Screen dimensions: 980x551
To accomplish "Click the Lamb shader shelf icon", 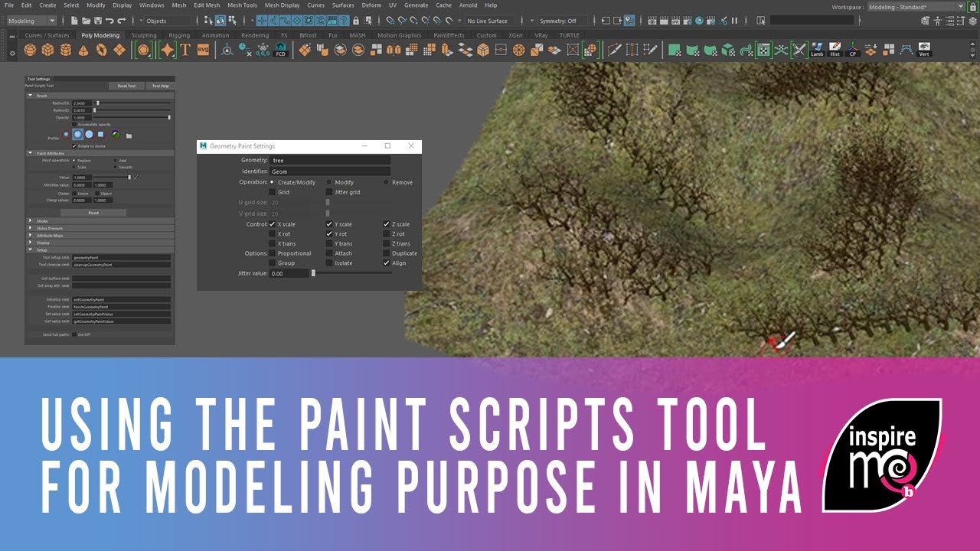I will click(x=817, y=50).
